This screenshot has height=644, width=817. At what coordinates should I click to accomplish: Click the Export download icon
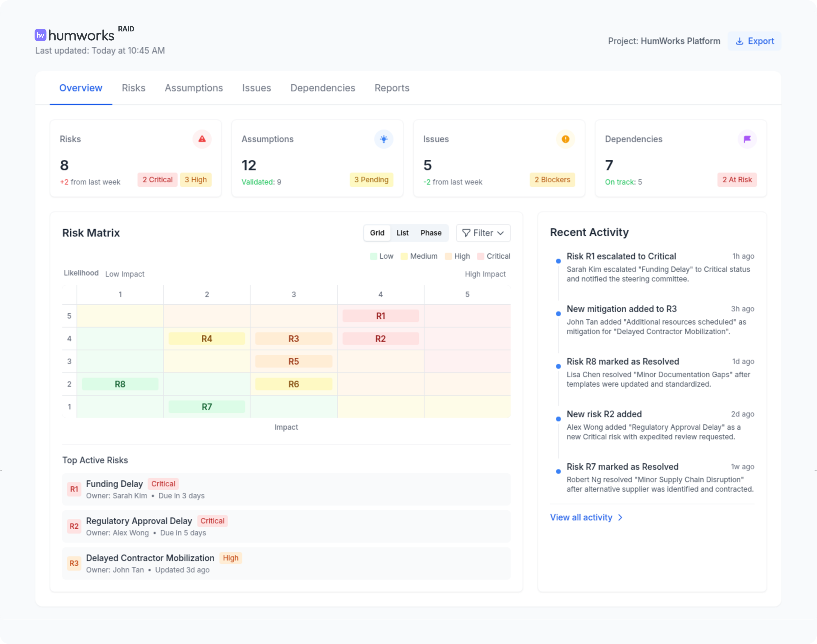point(739,41)
